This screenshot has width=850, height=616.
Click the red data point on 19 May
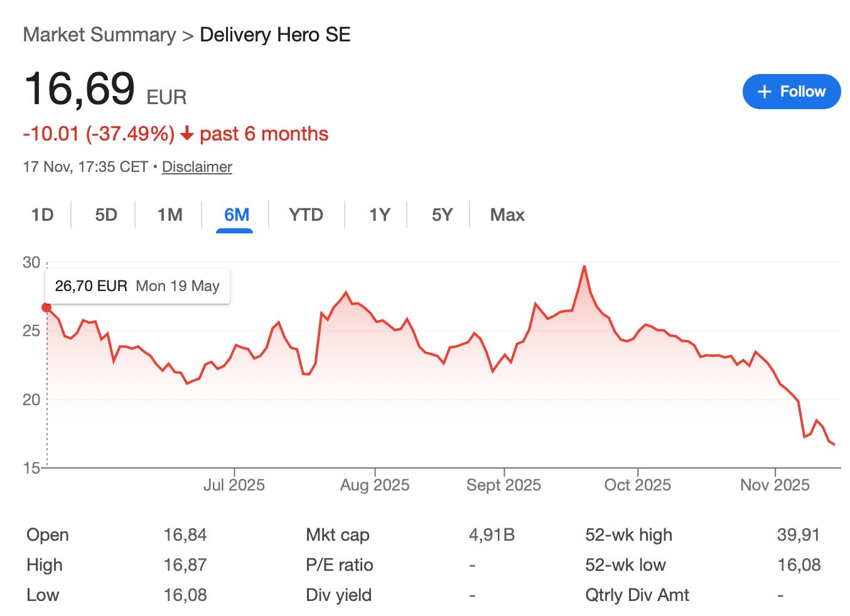tap(46, 307)
